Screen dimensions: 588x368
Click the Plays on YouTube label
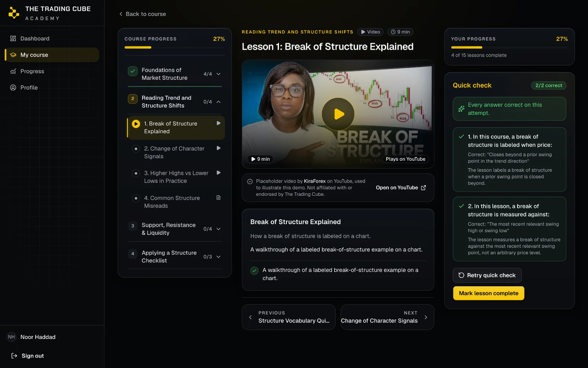click(406, 159)
